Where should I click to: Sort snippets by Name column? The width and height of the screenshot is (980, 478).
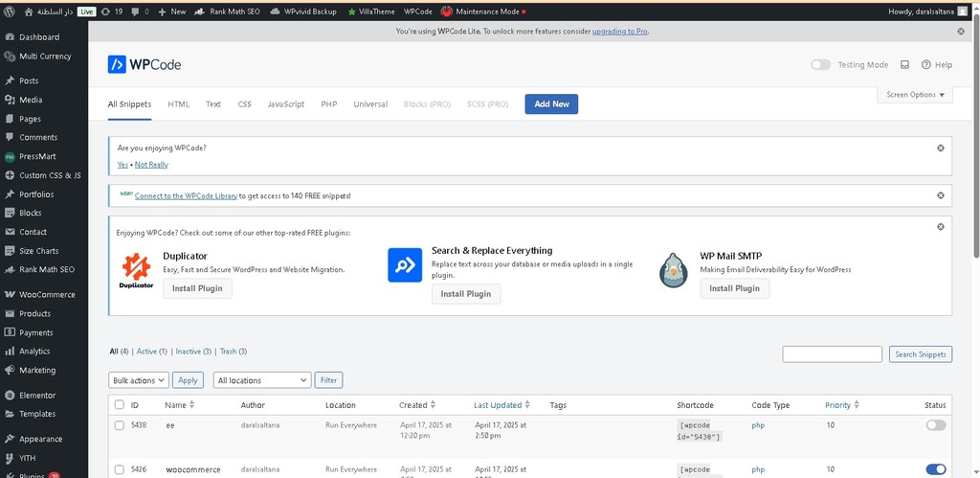coord(179,405)
